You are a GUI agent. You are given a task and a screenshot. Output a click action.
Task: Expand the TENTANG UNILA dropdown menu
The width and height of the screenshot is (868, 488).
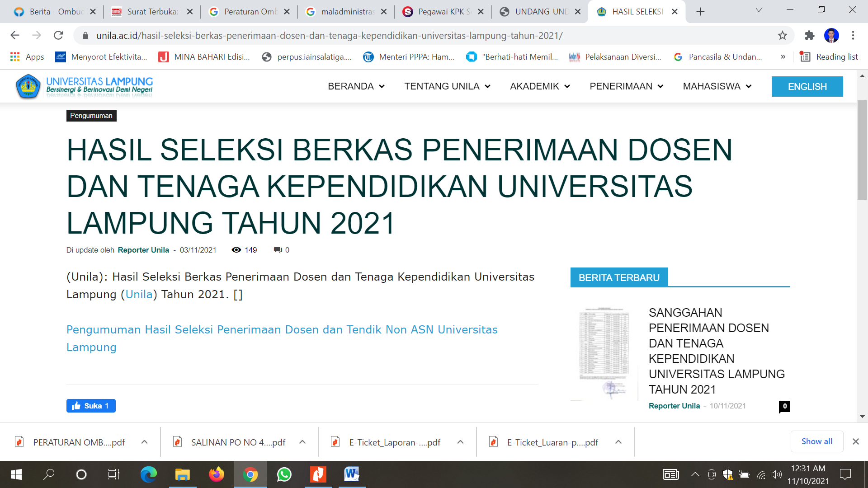click(x=447, y=86)
